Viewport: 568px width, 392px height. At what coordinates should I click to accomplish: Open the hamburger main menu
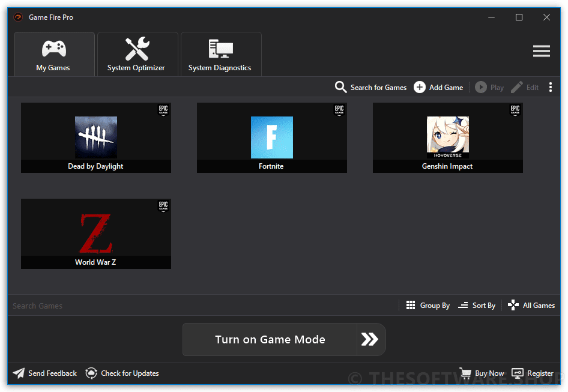point(541,51)
